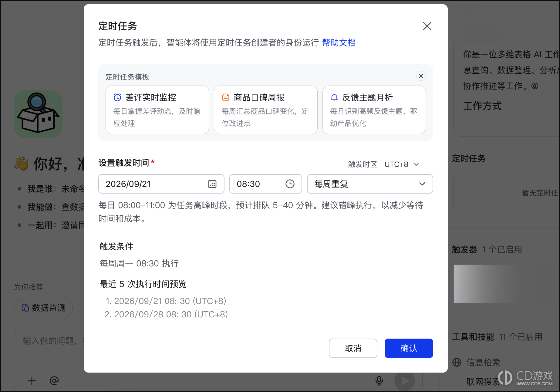The width and height of the screenshot is (560, 392).
Task: Click the 工作方式 heading in agent description
Action: [x=482, y=106]
